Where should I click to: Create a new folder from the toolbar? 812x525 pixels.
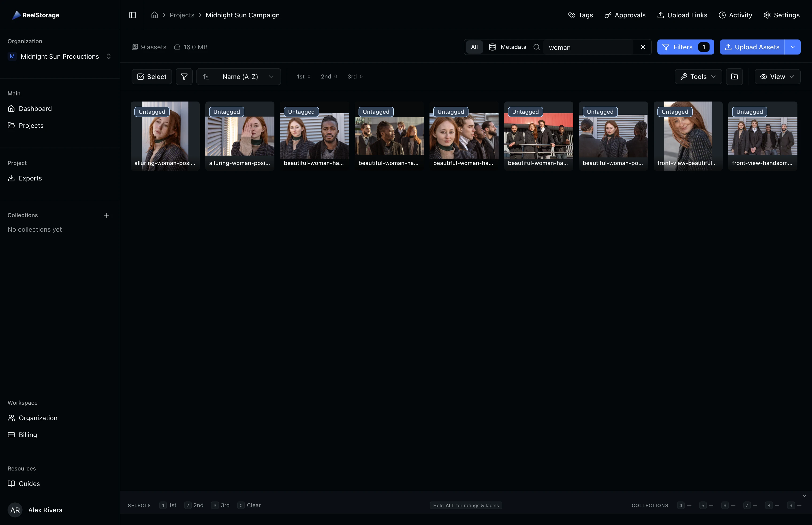(734, 76)
